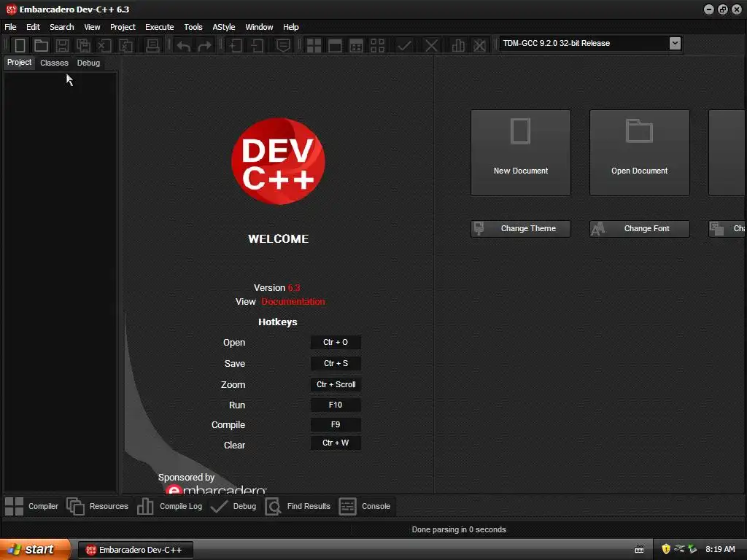Click the Open Document folder icon
Screen dimensions: 747x560
tap(639, 131)
